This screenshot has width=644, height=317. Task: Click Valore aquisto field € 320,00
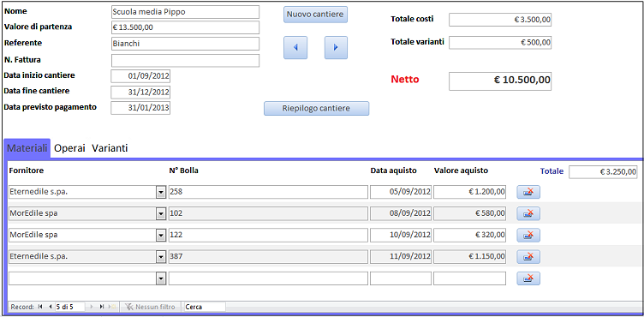(x=469, y=236)
